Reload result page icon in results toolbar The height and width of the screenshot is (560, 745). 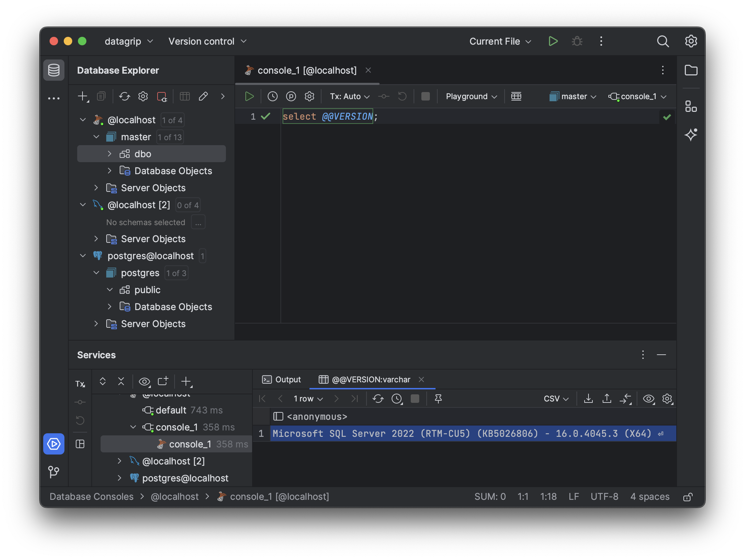(x=378, y=399)
